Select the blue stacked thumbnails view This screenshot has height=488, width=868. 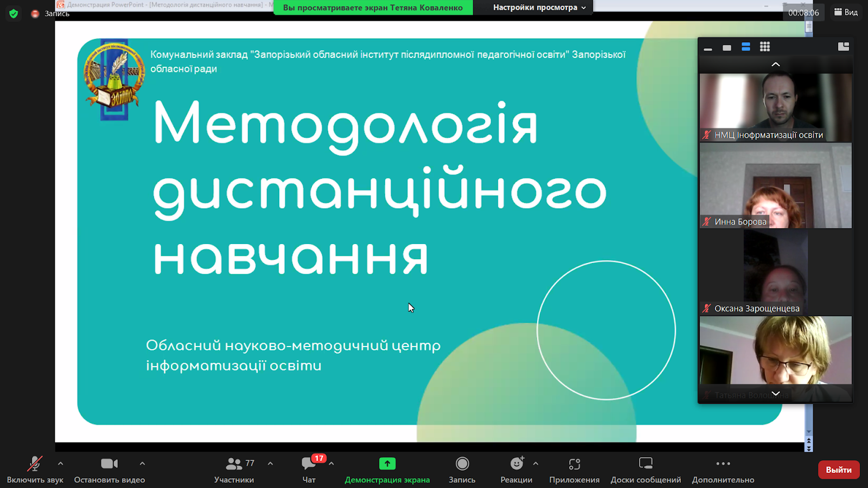tap(746, 47)
